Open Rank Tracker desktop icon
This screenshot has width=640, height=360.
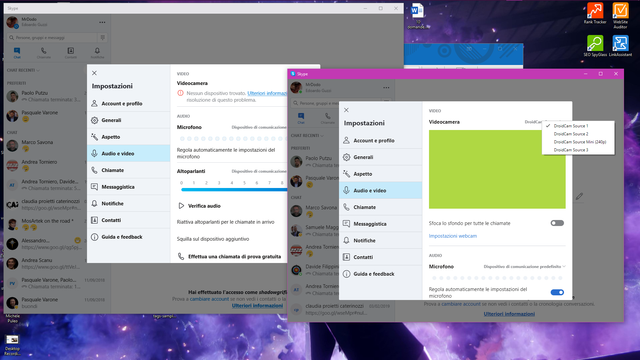[x=595, y=13]
